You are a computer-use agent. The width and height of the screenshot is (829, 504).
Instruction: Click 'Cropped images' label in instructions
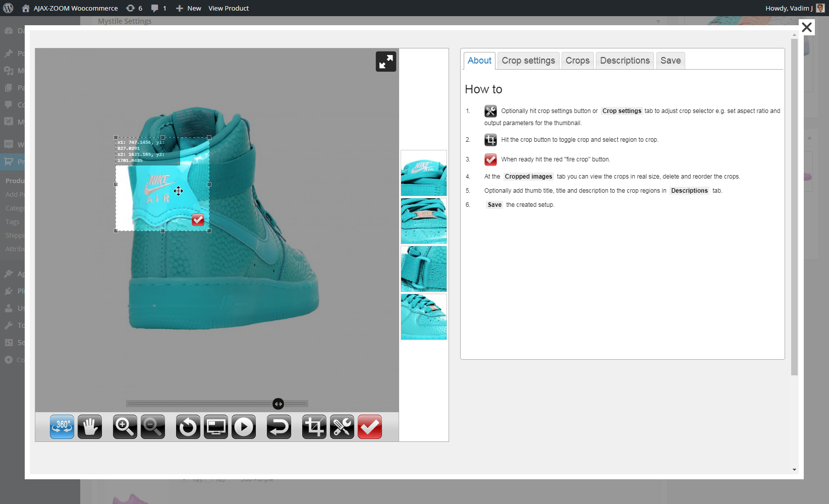tap(528, 177)
